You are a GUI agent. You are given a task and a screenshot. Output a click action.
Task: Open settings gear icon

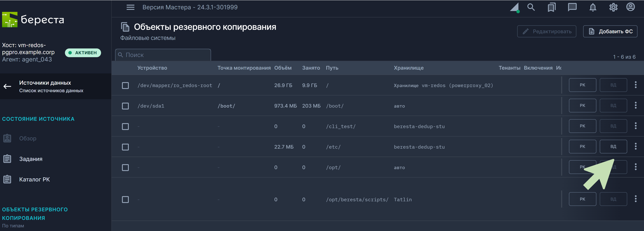(x=613, y=7)
